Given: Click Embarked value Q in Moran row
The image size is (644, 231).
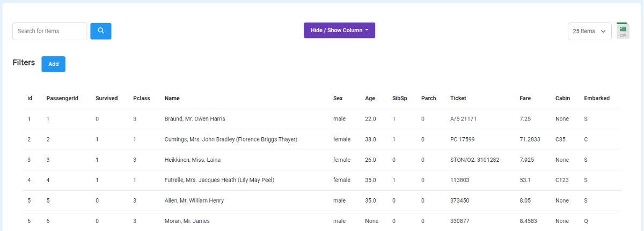Looking at the screenshot, I should point(586,221).
